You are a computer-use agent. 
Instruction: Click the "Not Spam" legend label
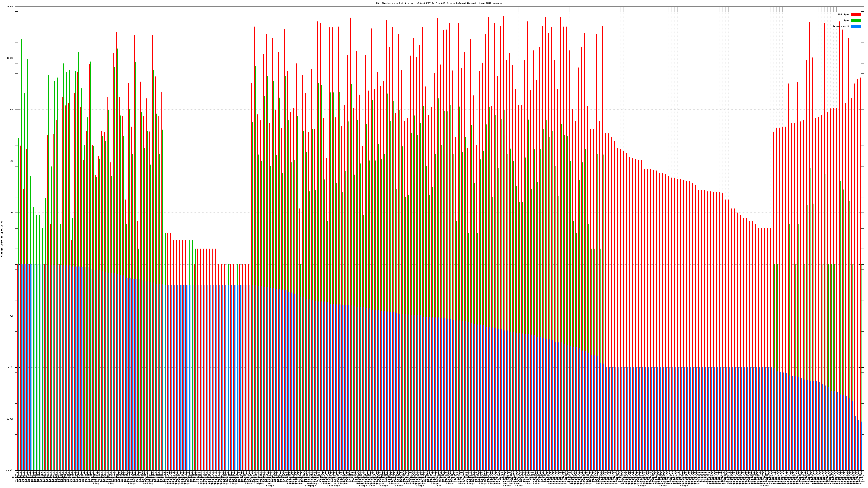pyautogui.click(x=844, y=14)
